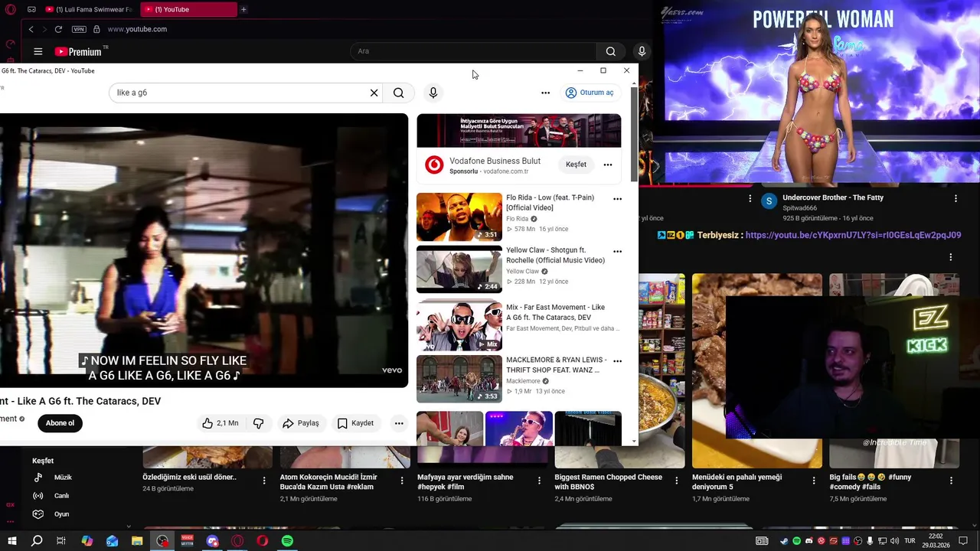Open the Windows notification center
The image size is (980, 551).
963,541
